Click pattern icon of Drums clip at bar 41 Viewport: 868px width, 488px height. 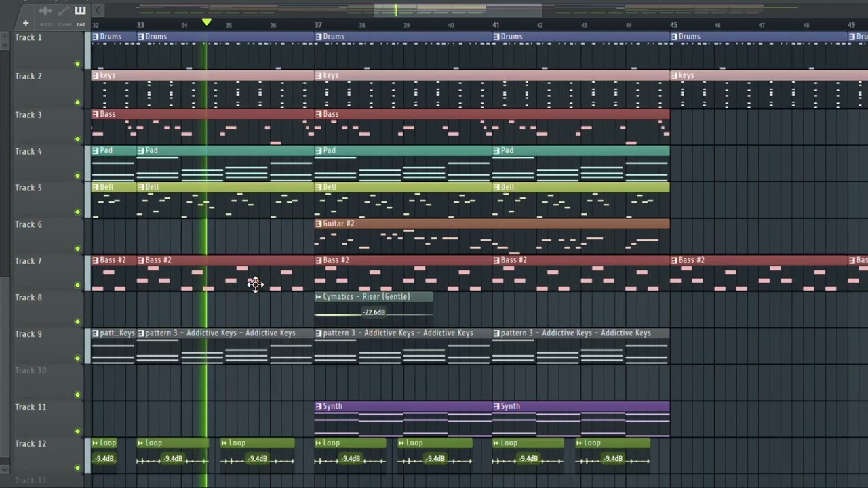click(x=496, y=37)
